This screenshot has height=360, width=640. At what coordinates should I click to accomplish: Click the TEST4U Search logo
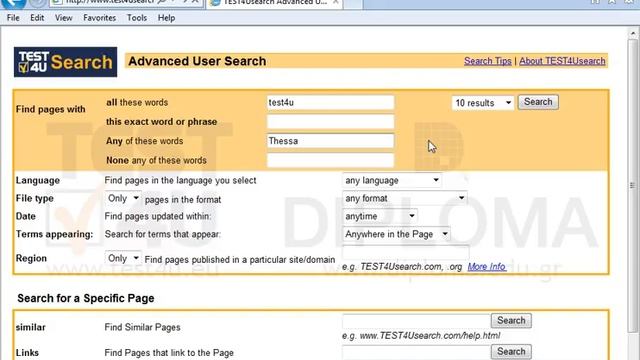pos(65,62)
